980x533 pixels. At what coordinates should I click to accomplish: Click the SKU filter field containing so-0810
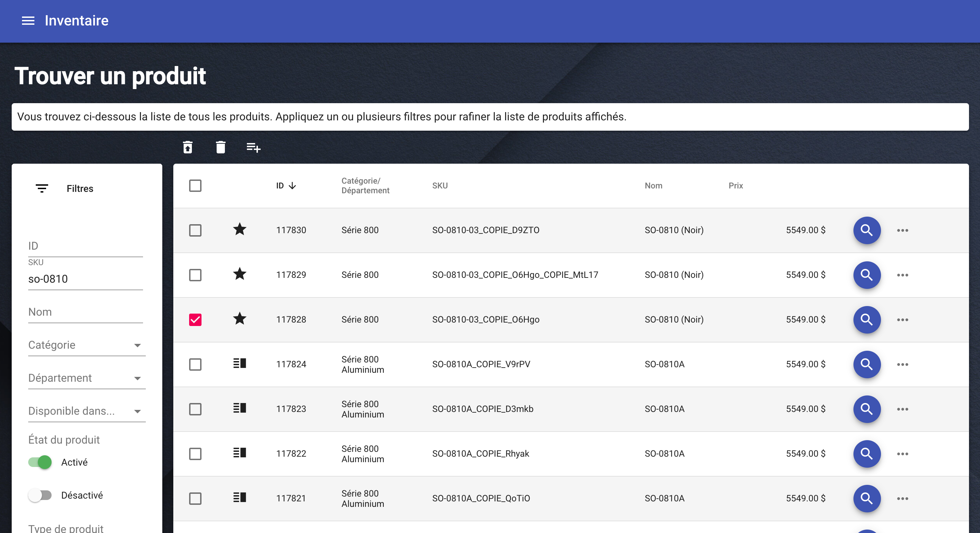pos(85,279)
